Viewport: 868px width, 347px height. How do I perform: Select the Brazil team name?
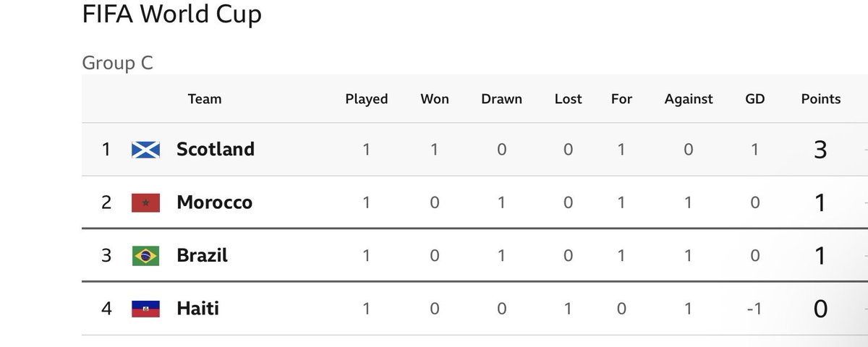[x=202, y=255]
